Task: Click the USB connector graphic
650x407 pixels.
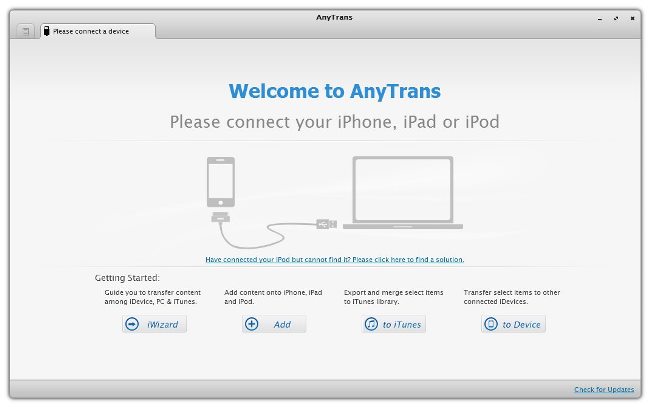Action: click(x=327, y=224)
